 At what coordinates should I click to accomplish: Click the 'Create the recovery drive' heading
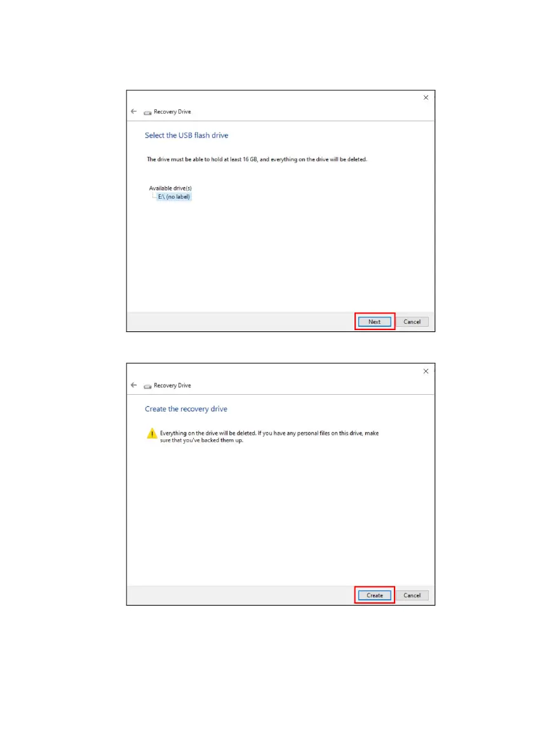point(186,409)
